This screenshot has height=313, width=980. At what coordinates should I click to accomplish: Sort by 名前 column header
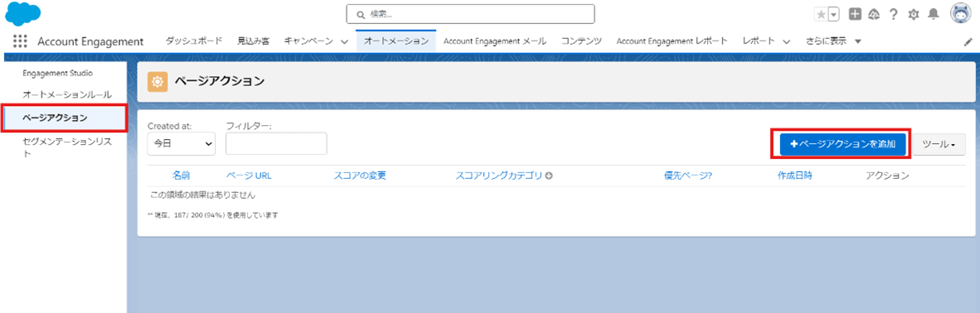tap(182, 176)
